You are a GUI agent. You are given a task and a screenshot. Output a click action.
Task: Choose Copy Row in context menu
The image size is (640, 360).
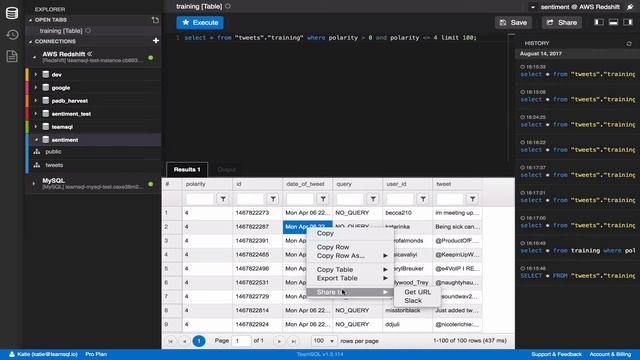point(333,247)
